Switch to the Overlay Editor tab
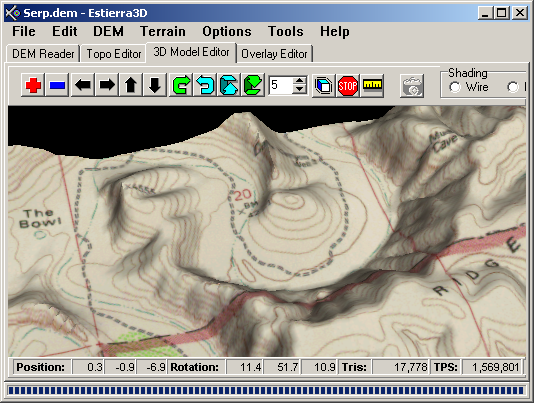This screenshot has width=534, height=403. point(274,54)
